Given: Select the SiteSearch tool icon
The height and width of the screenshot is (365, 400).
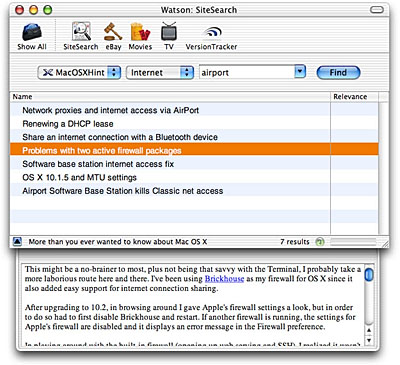Looking at the screenshot, I should coord(81,36).
